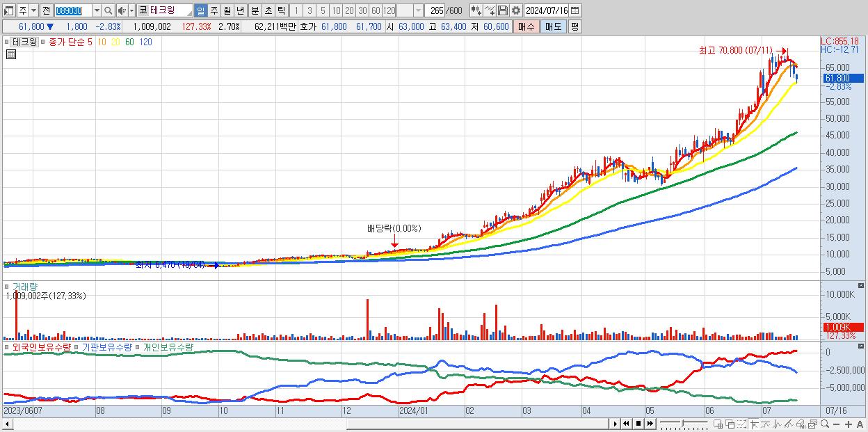Click the zigzag line-check icon in top toolbar
The image size is (868, 432).
490,10
